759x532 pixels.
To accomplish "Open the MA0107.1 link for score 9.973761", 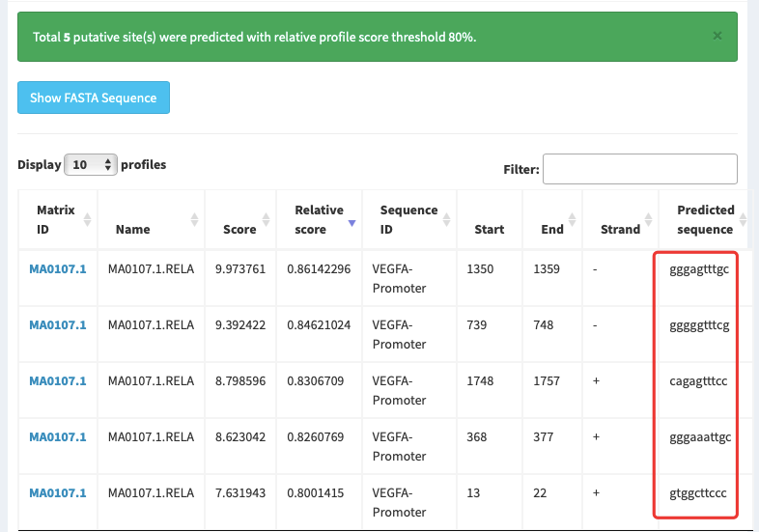I will [x=58, y=269].
